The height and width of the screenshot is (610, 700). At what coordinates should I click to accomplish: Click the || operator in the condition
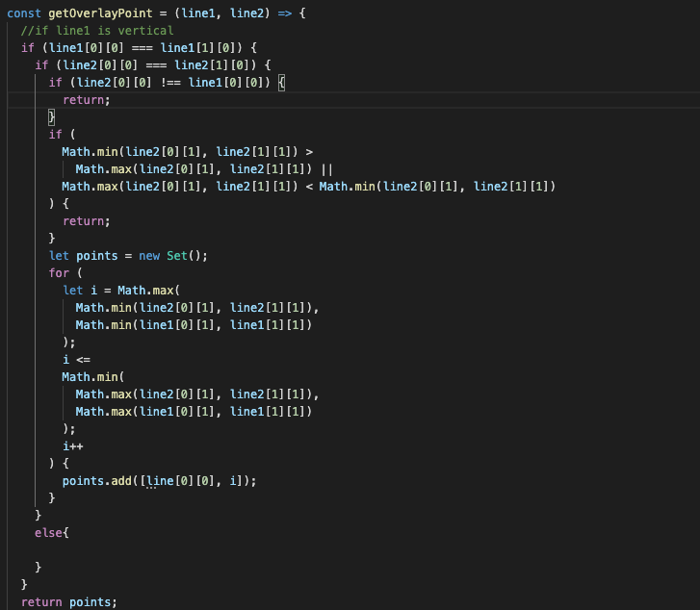pos(326,169)
